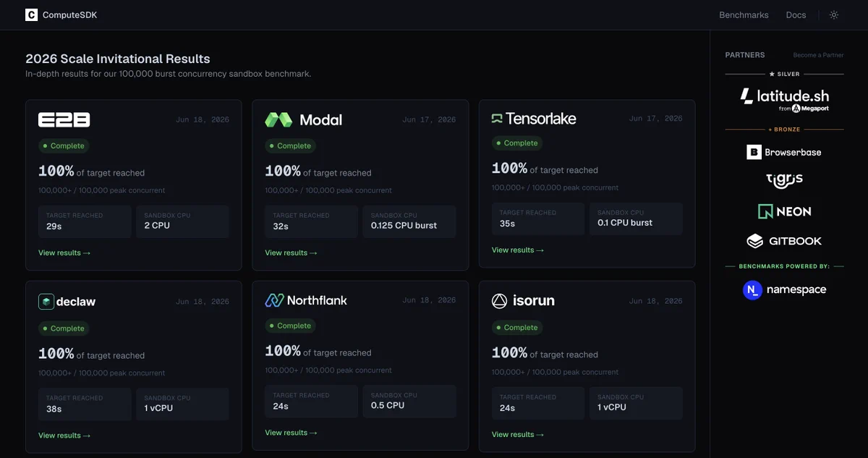Open the NEON partner logo

[784, 211]
